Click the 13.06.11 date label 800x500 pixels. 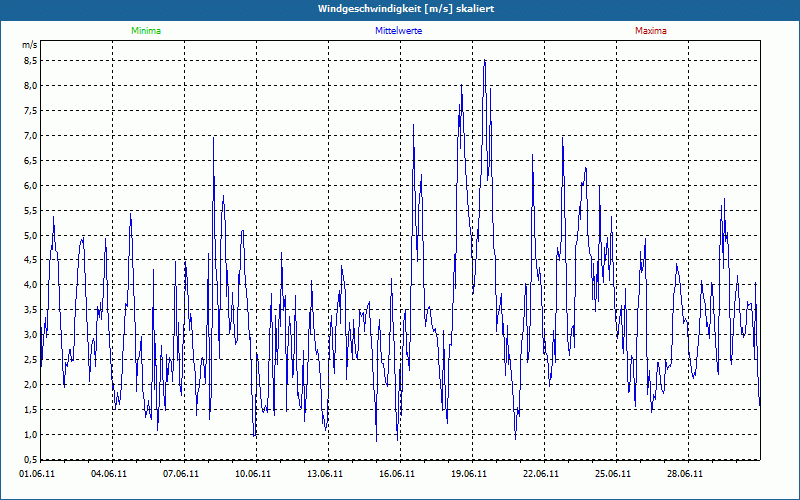pyautogui.click(x=324, y=474)
